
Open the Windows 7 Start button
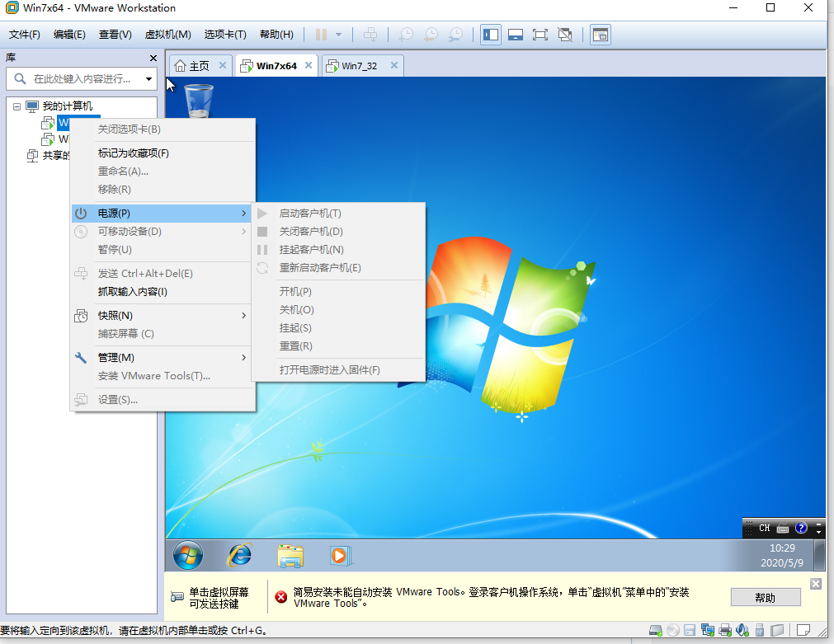point(188,556)
